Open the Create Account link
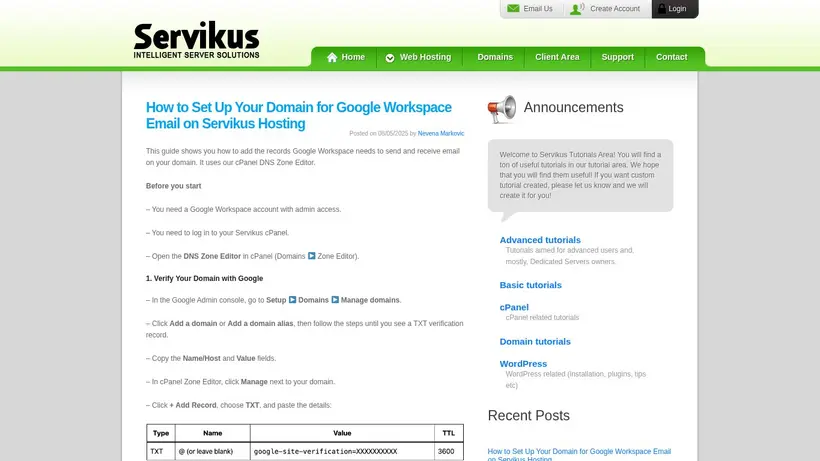Screen dimensions: 820x461 (x=614, y=9)
